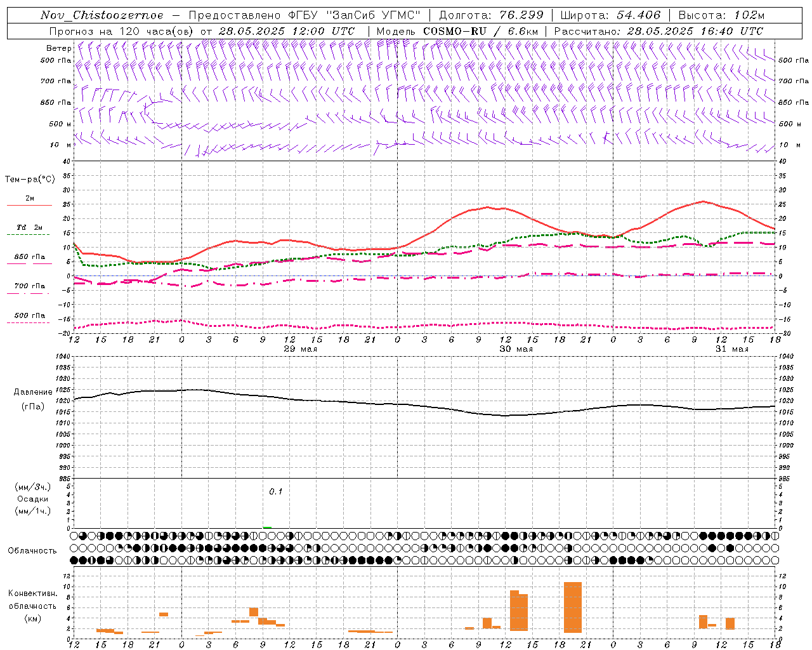Click the "(мм/1ч.)" precipitation unit label
812x650 pixels.
click(33, 511)
